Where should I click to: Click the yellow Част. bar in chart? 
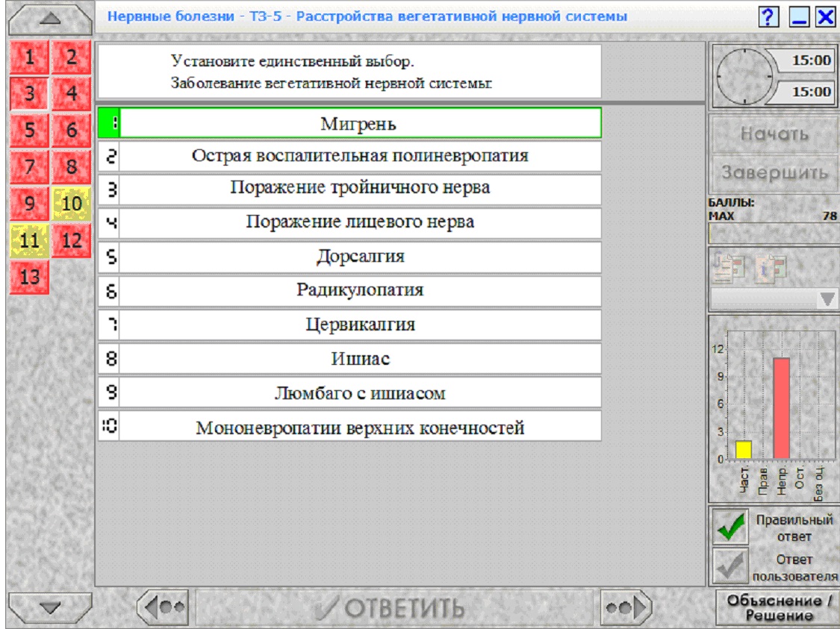(x=743, y=450)
